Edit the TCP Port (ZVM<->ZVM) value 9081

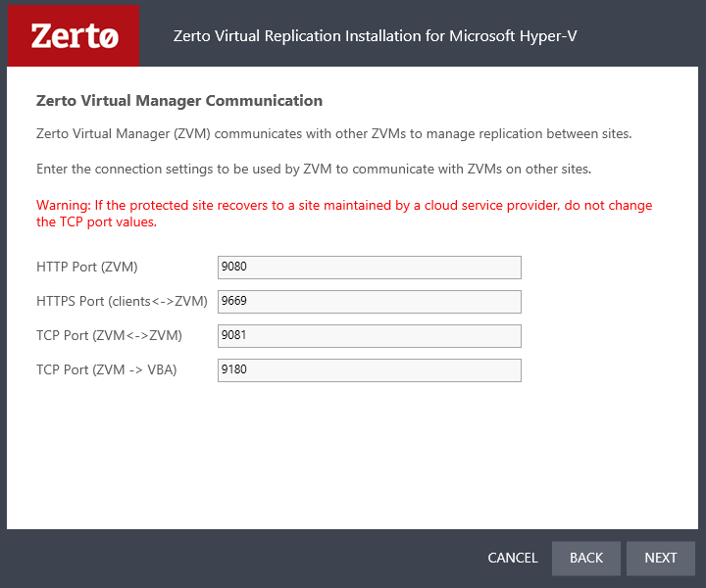(x=370, y=335)
